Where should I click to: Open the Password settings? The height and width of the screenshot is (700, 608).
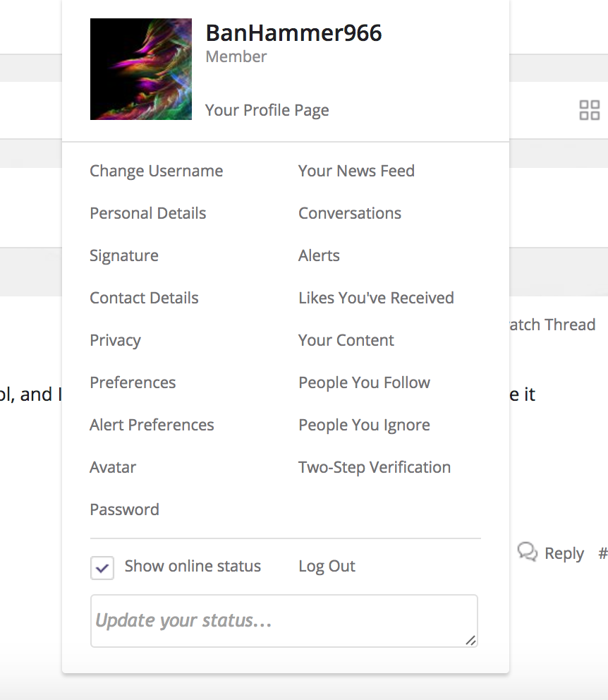pyautogui.click(x=124, y=509)
